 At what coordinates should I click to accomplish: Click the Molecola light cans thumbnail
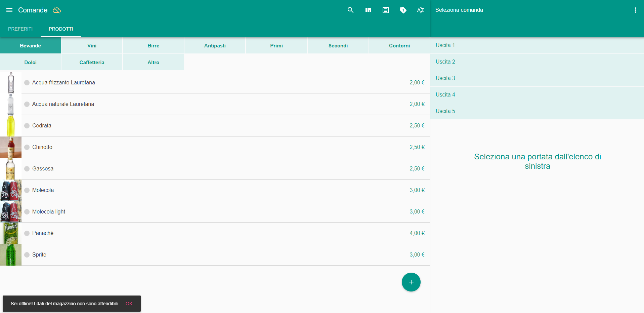(x=11, y=212)
